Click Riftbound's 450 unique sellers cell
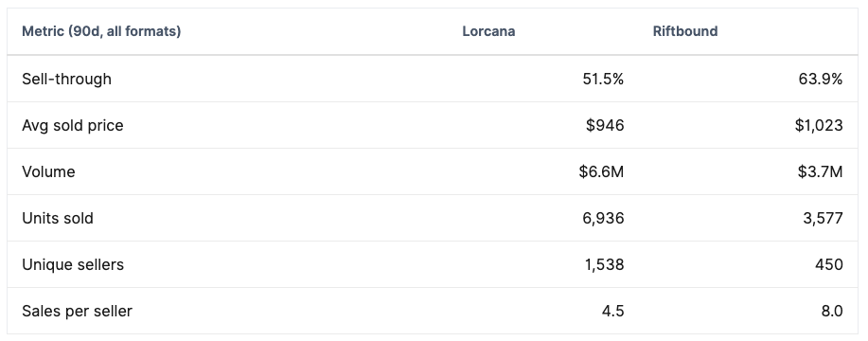 tap(828, 265)
